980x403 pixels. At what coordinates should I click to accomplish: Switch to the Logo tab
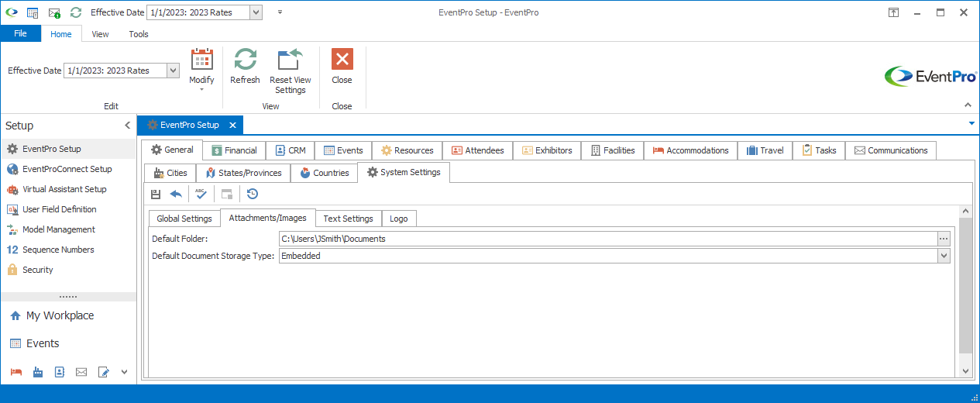pyautogui.click(x=399, y=219)
